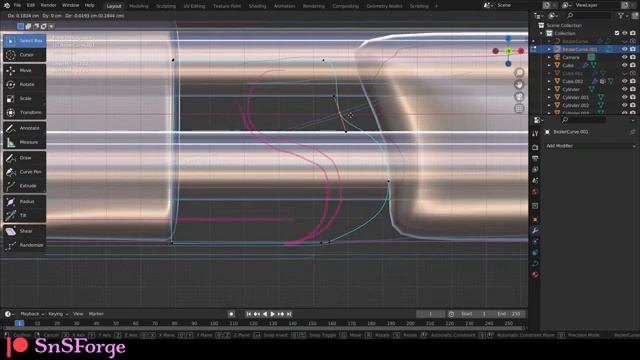Open the timeline Marker menu
640x360 pixels.
[x=96, y=314]
